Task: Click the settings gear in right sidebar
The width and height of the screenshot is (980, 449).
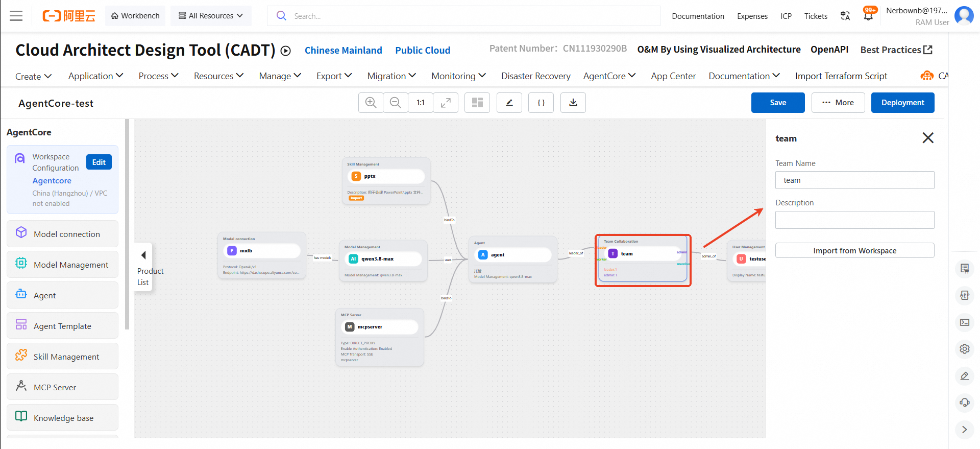Action: click(x=964, y=349)
